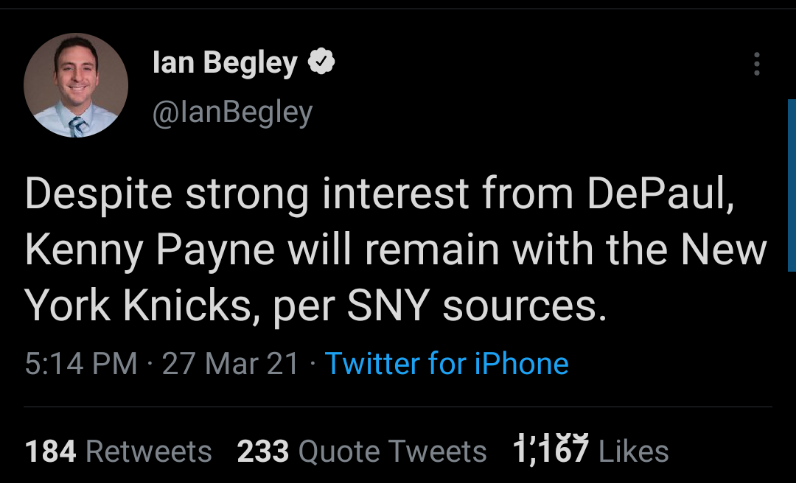
Task: Open the @IanBegley handle link
Action: (x=232, y=113)
